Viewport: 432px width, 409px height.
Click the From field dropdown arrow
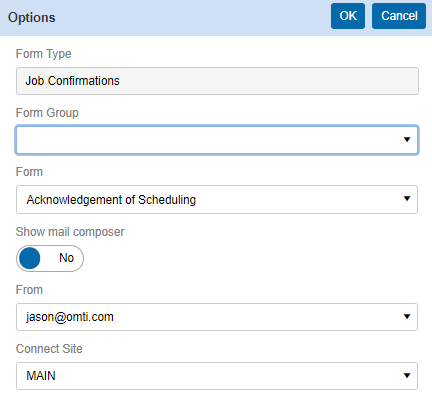pyautogui.click(x=407, y=317)
